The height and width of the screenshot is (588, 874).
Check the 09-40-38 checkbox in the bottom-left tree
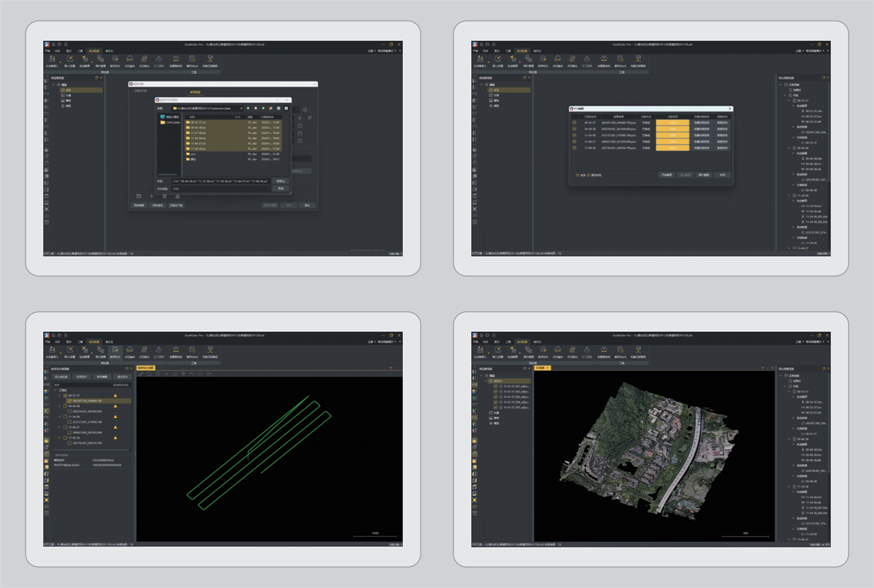point(66,406)
